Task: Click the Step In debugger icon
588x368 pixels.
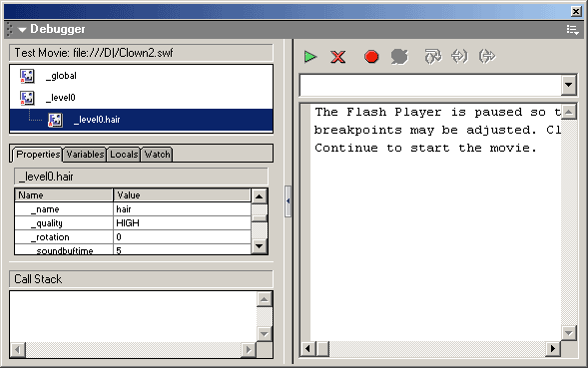Action: point(460,57)
